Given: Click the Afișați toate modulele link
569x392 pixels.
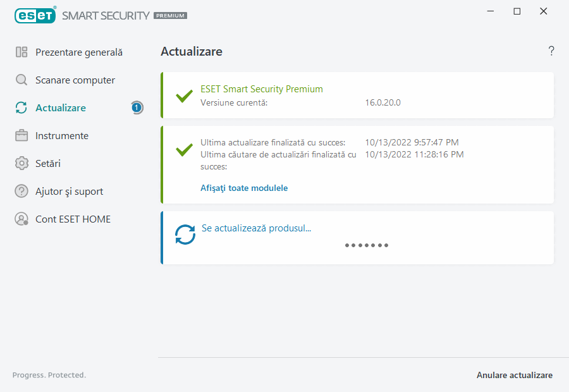Looking at the screenshot, I should [244, 188].
